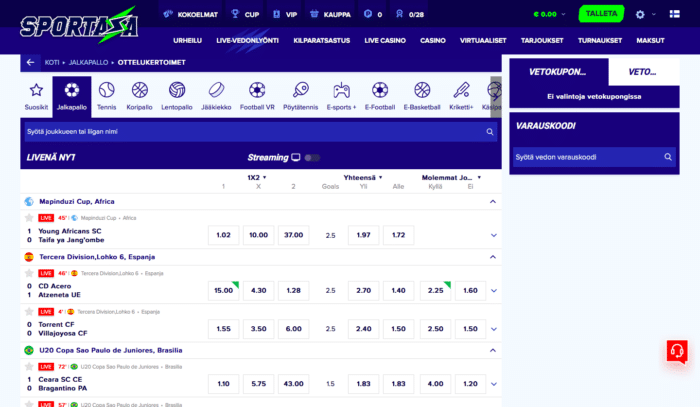
Task: Select CD Acero home win odds 15.00
Action: tap(224, 291)
